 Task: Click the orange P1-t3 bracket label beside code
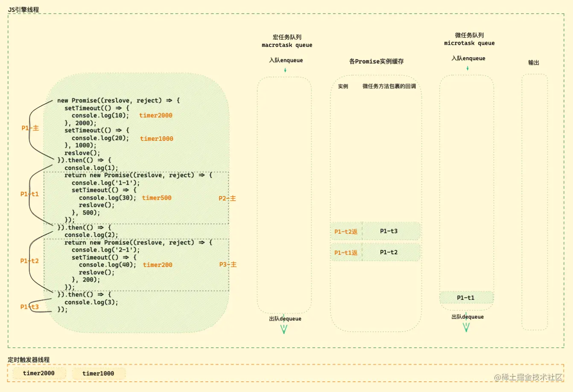tap(29, 307)
